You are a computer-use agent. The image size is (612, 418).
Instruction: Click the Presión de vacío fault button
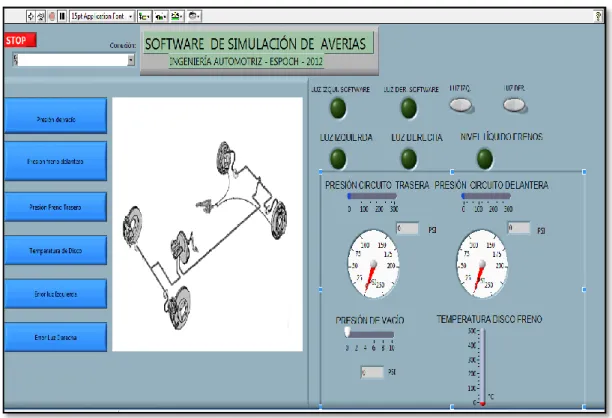(x=55, y=116)
